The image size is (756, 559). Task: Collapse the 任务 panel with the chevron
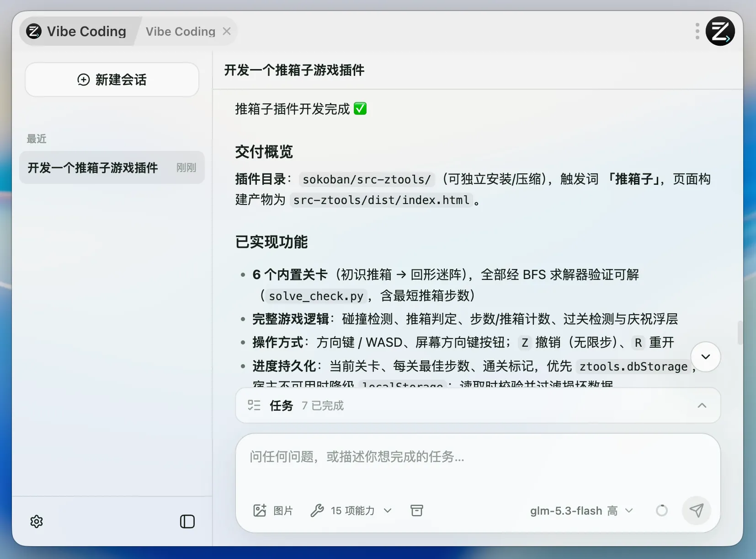[702, 405]
